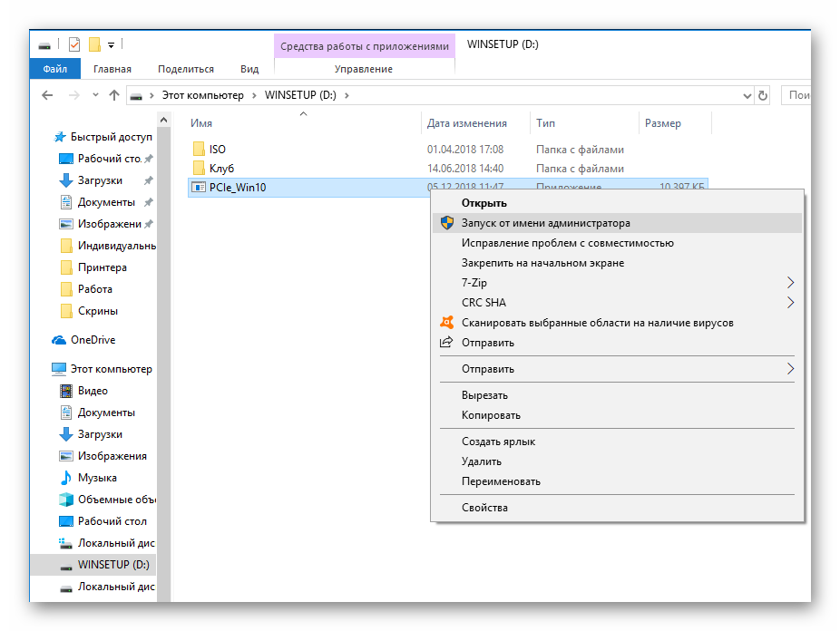Sort by the Размер column header

click(663, 123)
